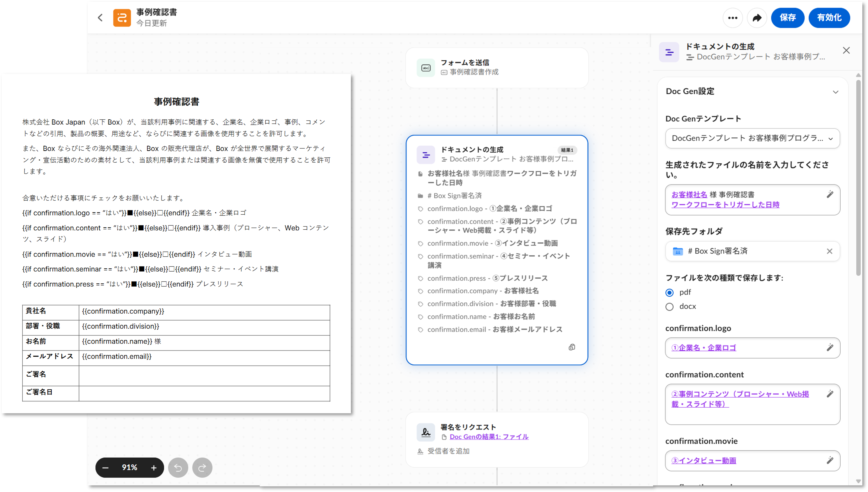Click the tag icon beside confirmation.email row

pyautogui.click(x=420, y=329)
